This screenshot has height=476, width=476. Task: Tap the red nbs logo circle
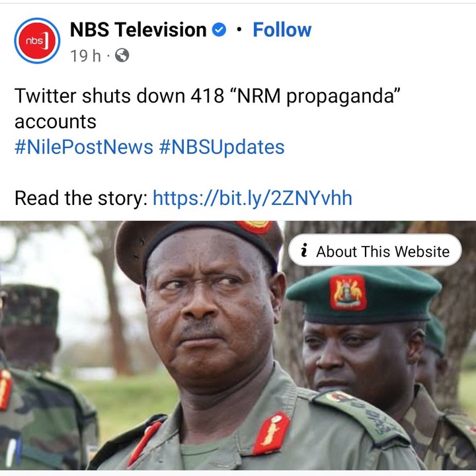click(37, 41)
